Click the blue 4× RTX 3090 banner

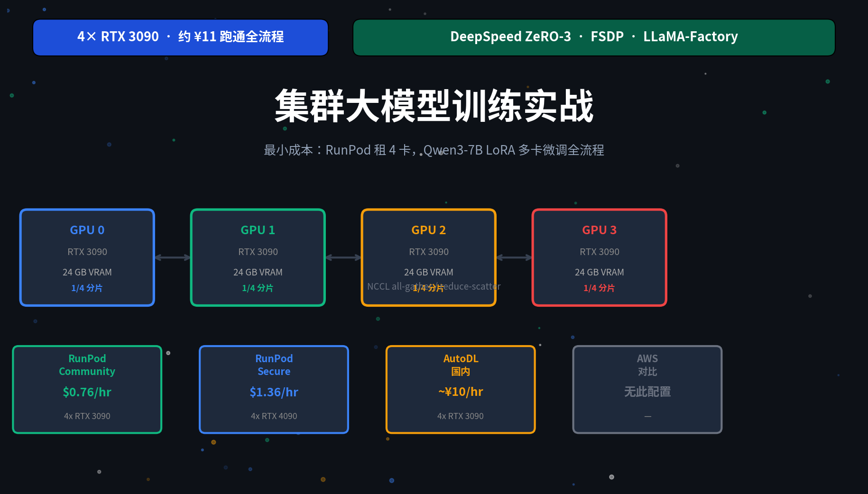(x=180, y=37)
